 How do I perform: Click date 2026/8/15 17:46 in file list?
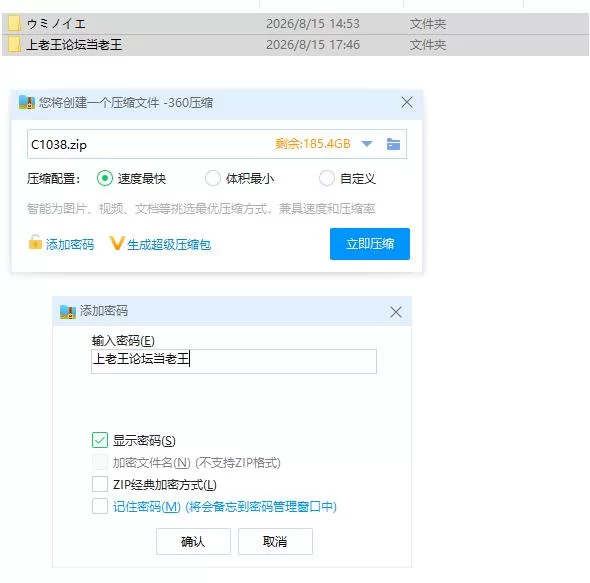tap(313, 45)
